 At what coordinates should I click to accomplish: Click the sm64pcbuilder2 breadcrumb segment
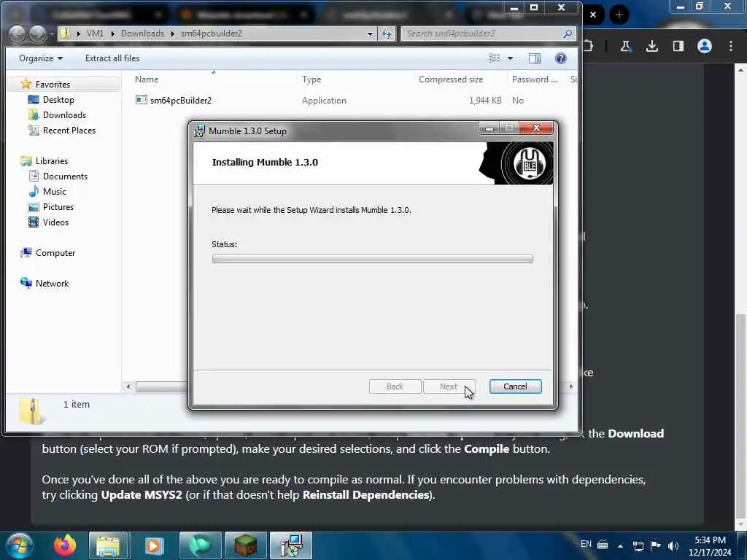click(x=211, y=34)
